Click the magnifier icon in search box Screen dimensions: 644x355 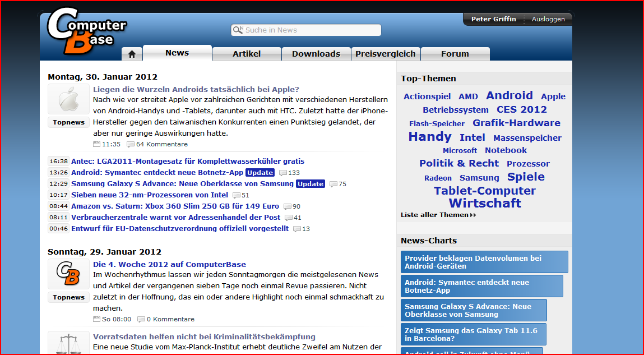tap(238, 30)
